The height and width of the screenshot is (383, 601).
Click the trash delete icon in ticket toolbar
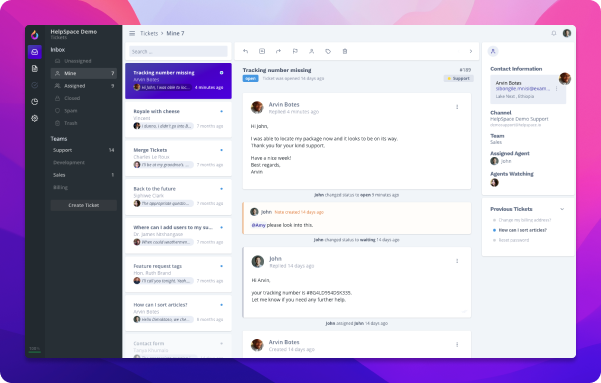coord(345,51)
